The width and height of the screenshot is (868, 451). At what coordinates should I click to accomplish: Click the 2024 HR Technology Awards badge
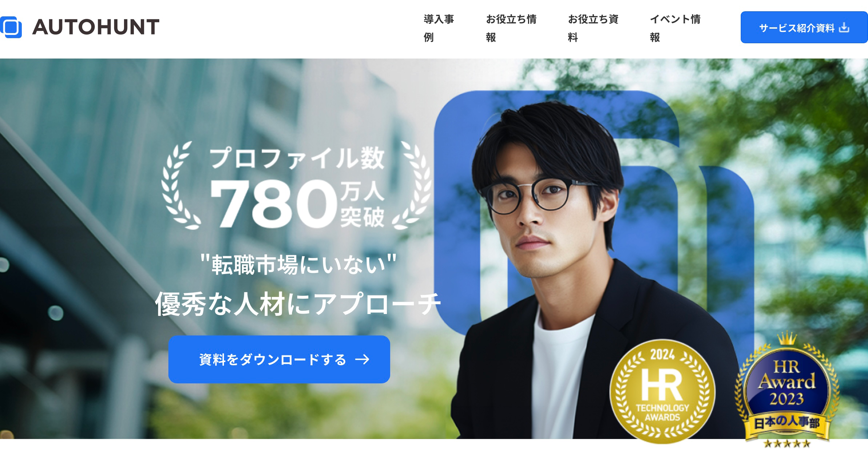point(662,392)
